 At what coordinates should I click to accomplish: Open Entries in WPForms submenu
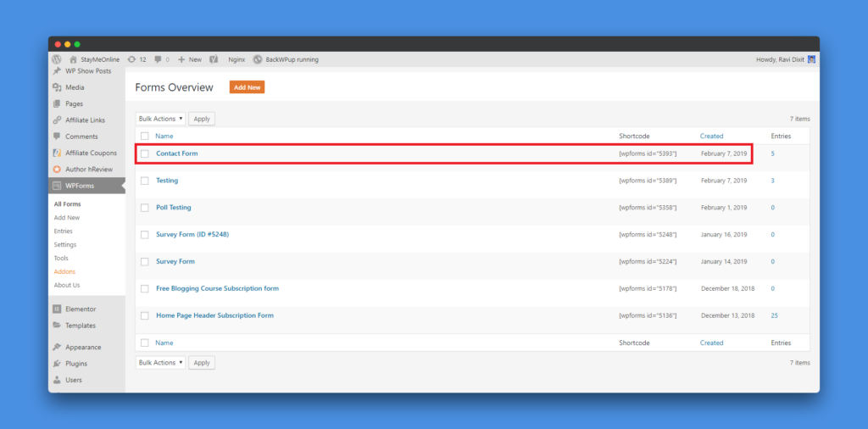(x=64, y=231)
